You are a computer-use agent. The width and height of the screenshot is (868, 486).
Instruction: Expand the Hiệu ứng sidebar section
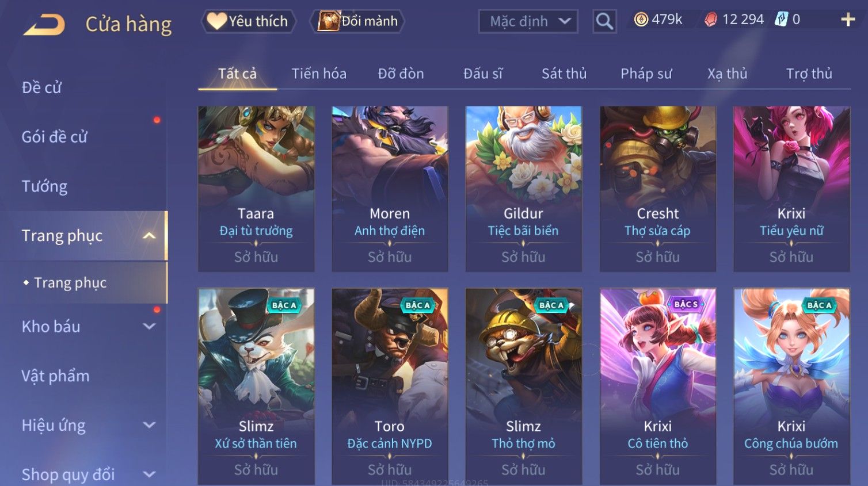149,425
